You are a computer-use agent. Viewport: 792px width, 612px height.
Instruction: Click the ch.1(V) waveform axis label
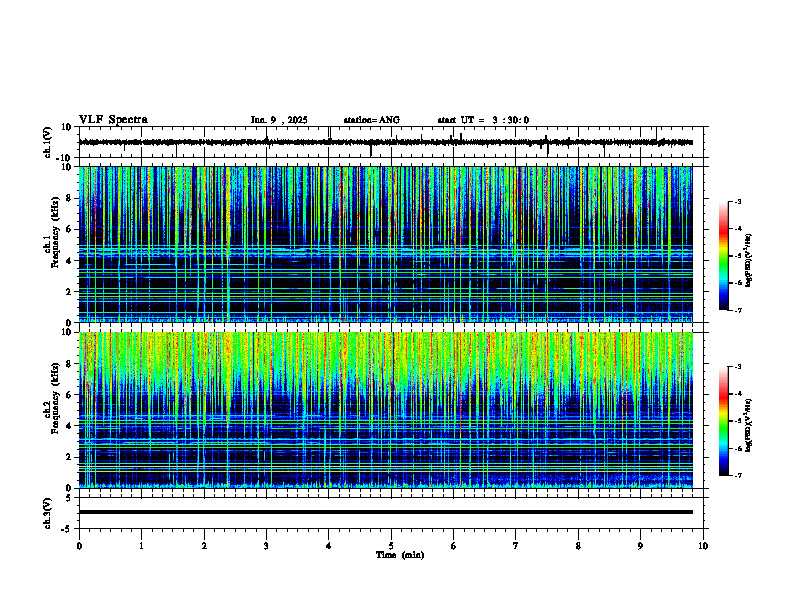[x=47, y=142]
